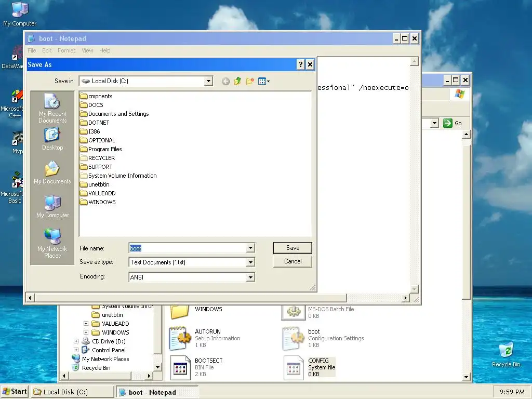The width and height of the screenshot is (532, 399).
Task: Select VALUEADD folder in Save As list
Action: pyautogui.click(x=98, y=193)
